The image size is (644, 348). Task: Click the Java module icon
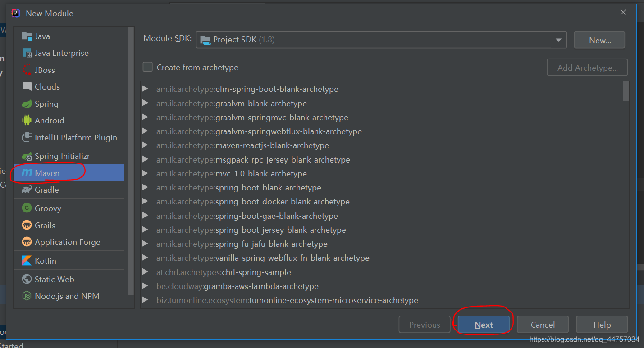click(x=27, y=36)
